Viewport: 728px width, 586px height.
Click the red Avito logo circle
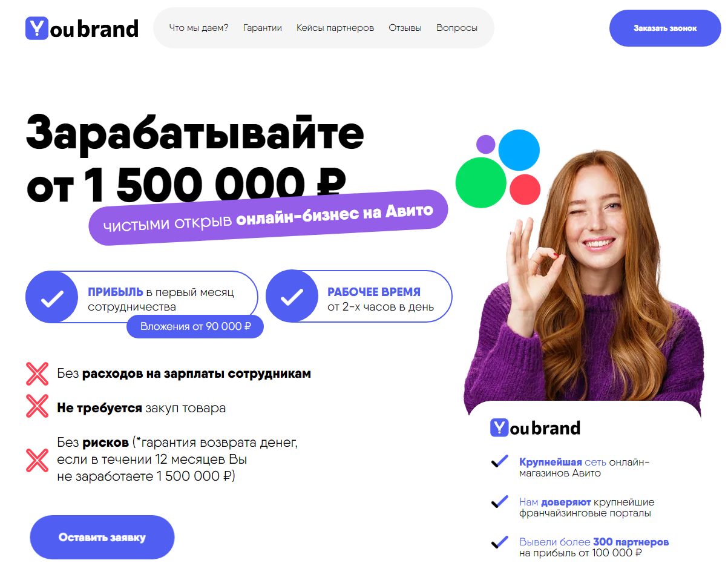525,189
